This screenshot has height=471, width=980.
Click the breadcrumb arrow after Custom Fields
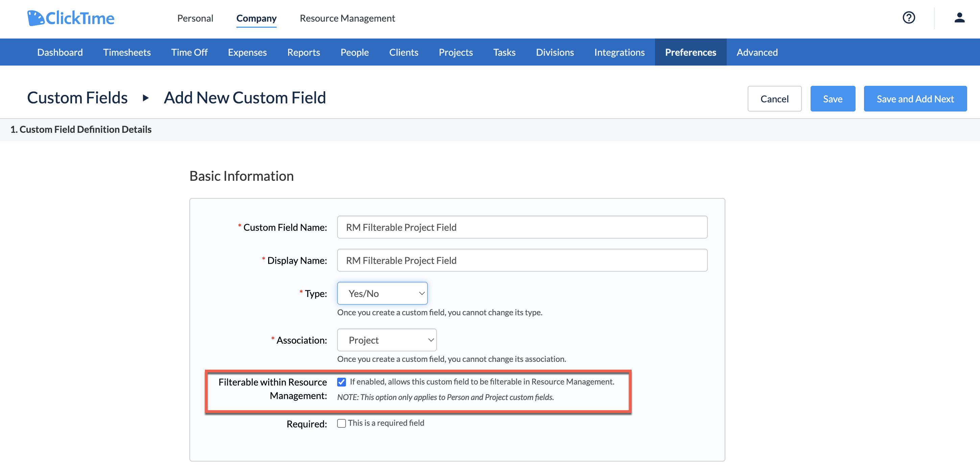(x=145, y=98)
